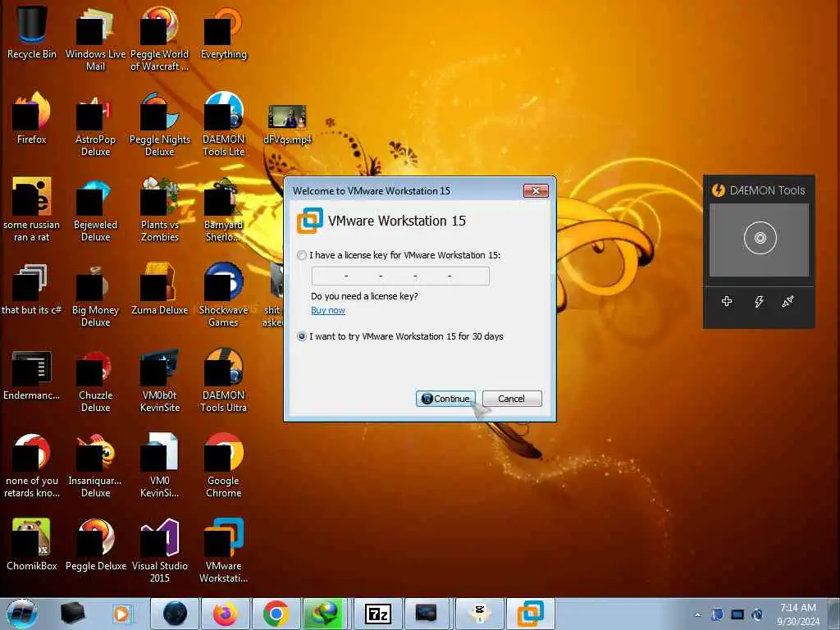Screen dimensions: 840x630
Task: Switch to VMware Workstation taskbar button
Action: coord(531,614)
